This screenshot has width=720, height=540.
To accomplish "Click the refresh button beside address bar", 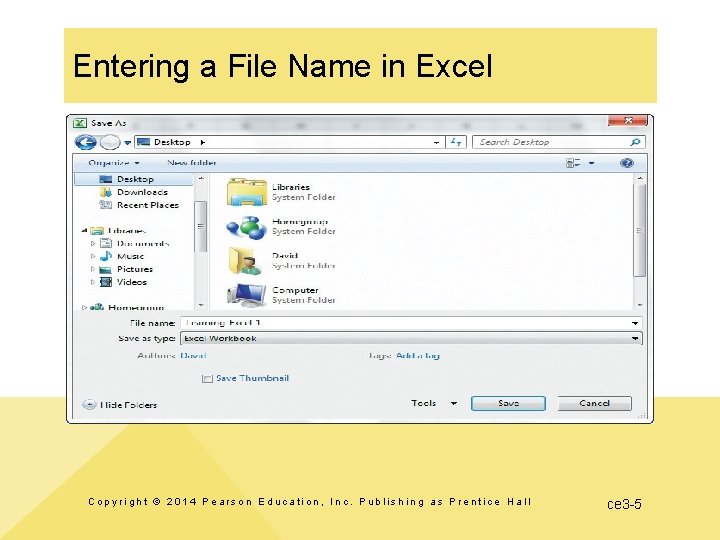I will click(x=456, y=142).
